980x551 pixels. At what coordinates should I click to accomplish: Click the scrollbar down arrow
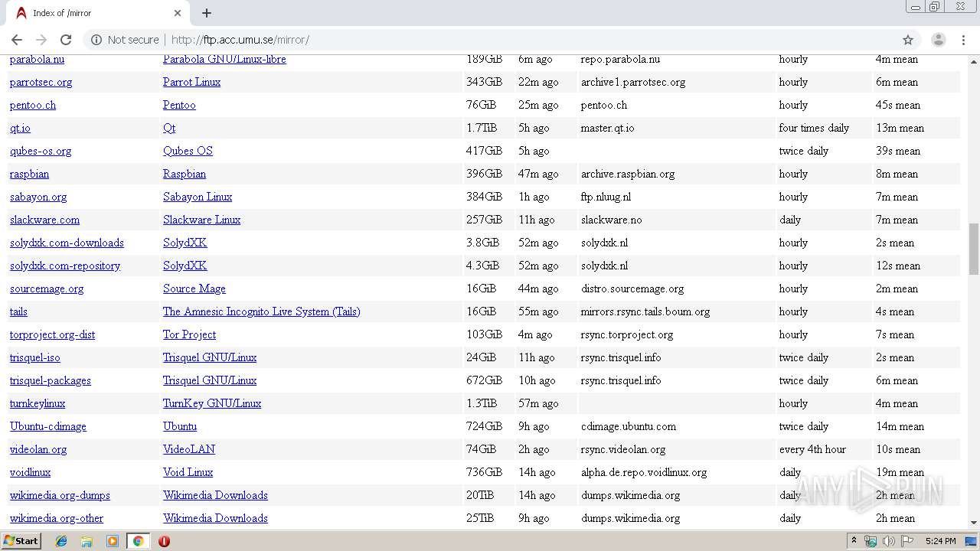pyautogui.click(x=973, y=523)
